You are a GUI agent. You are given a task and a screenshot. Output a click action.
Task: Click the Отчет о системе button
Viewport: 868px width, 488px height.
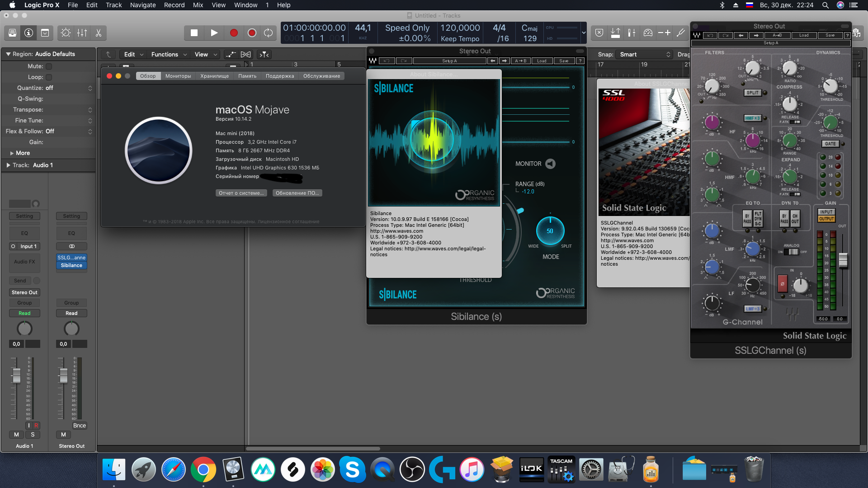tap(241, 193)
